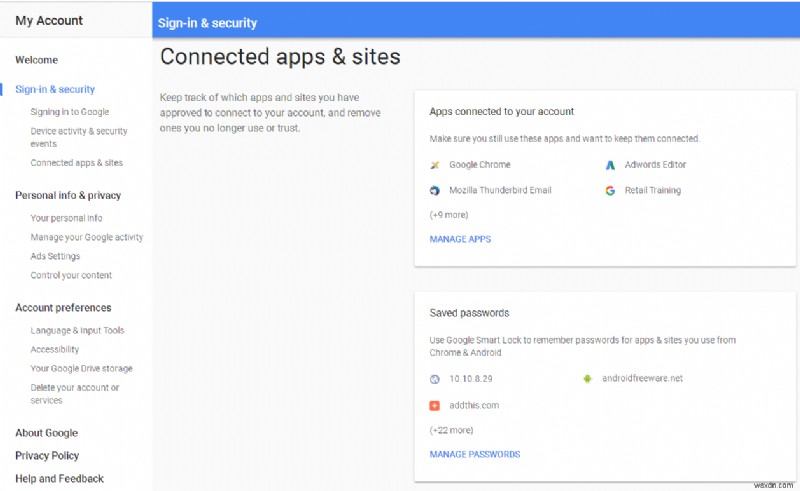Open Ads Settings
This screenshot has height=491, width=800.
55,256
